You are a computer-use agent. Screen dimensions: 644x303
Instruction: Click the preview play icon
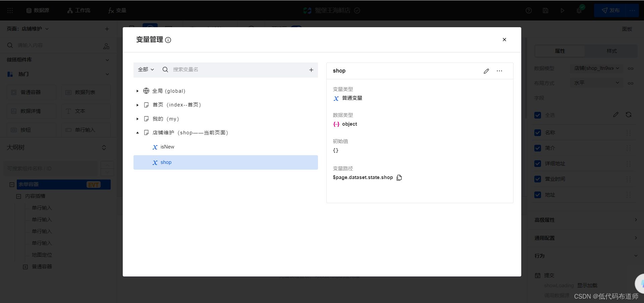pos(562,10)
